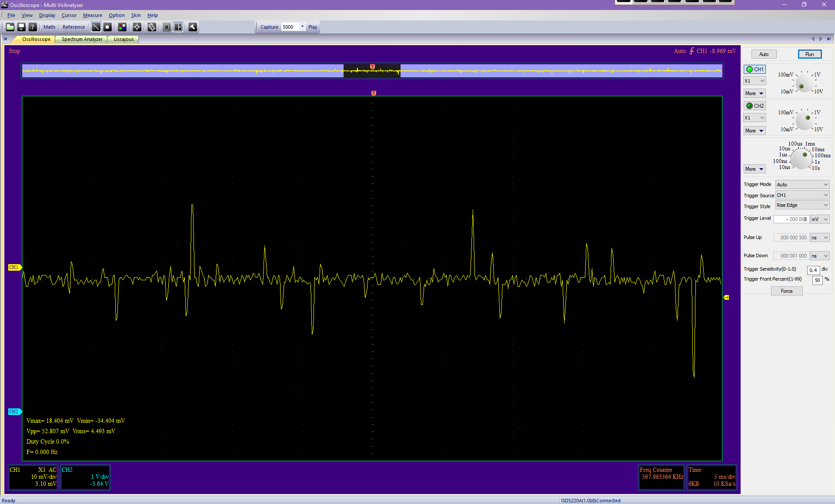Viewport: 835px width, 504px height.
Task: Click the crosshair center icon in toolbar
Action: pos(137,27)
